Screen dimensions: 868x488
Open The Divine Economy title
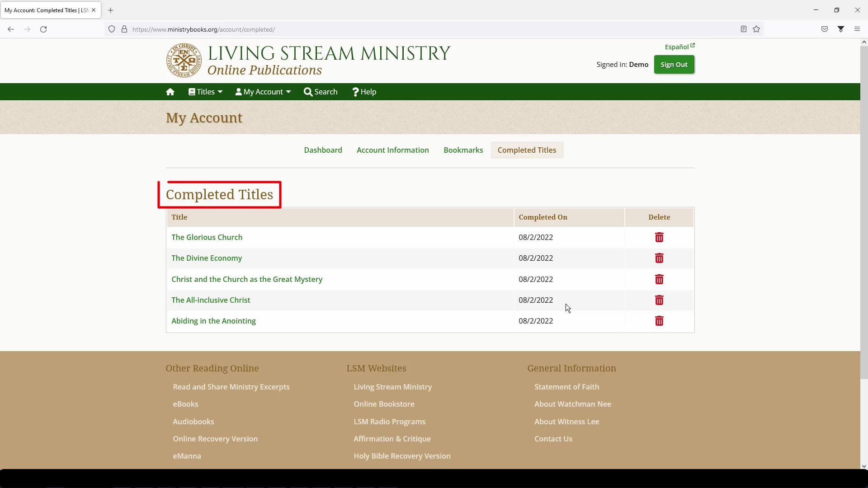[207, 258]
